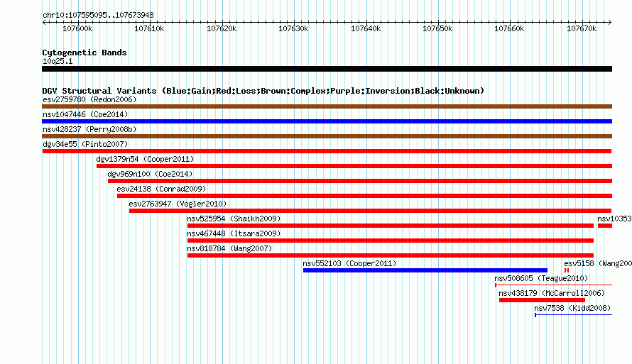Click the dgv34e55 (Pinto2007) label
Screen dimensions: 632x364
[85, 144]
